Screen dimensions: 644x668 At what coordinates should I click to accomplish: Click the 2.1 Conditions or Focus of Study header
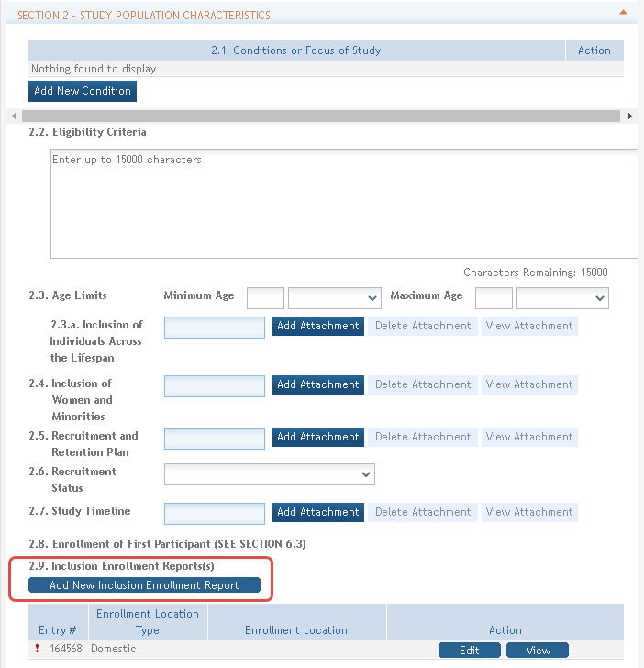pyautogui.click(x=296, y=50)
